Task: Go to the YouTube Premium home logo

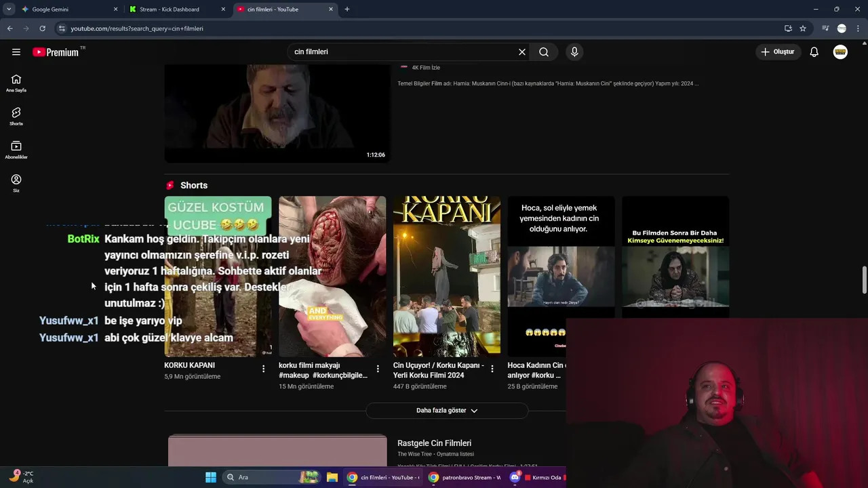Action: (x=56, y=52)
